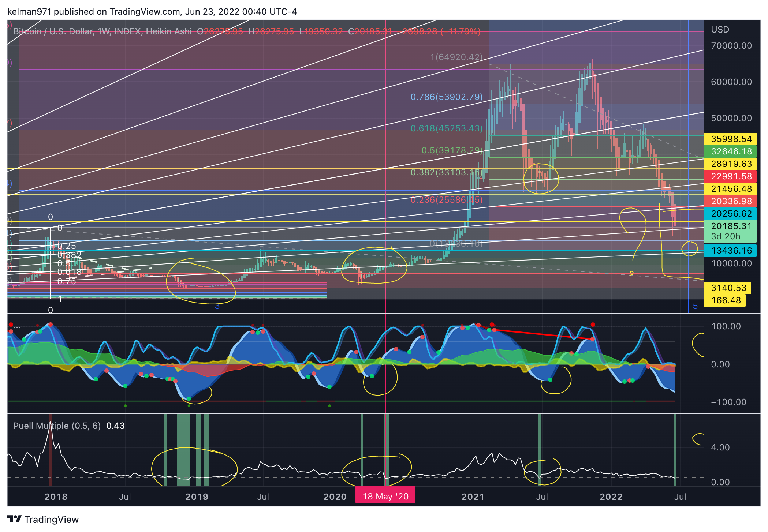The image size is (768, 532).
Task: Click the Jul label between 2018 and 2019
Action: [x=125, y=497]
